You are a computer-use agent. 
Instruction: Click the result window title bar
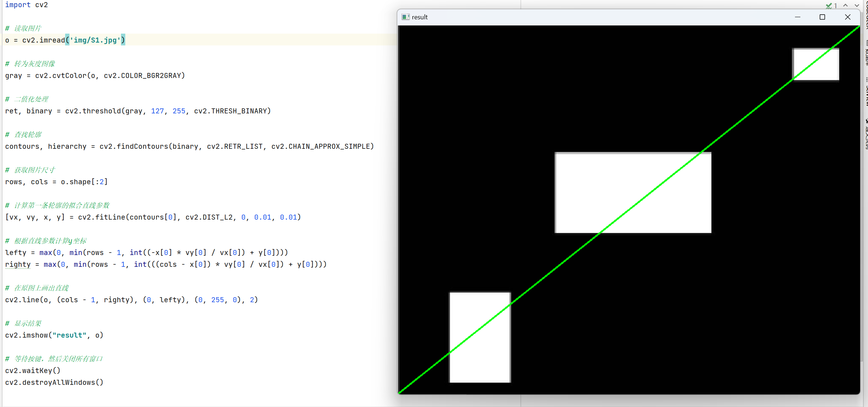(591, 17)
